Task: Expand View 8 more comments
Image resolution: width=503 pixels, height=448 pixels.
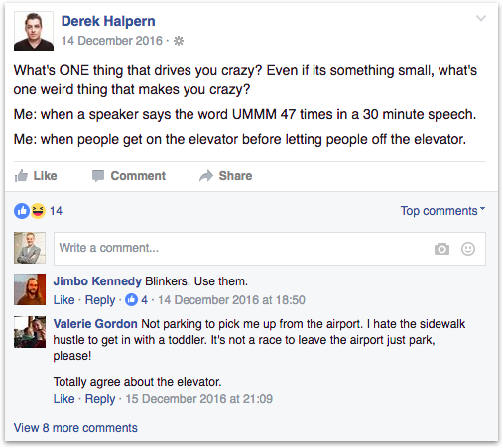Action: (x=75, y=428)
